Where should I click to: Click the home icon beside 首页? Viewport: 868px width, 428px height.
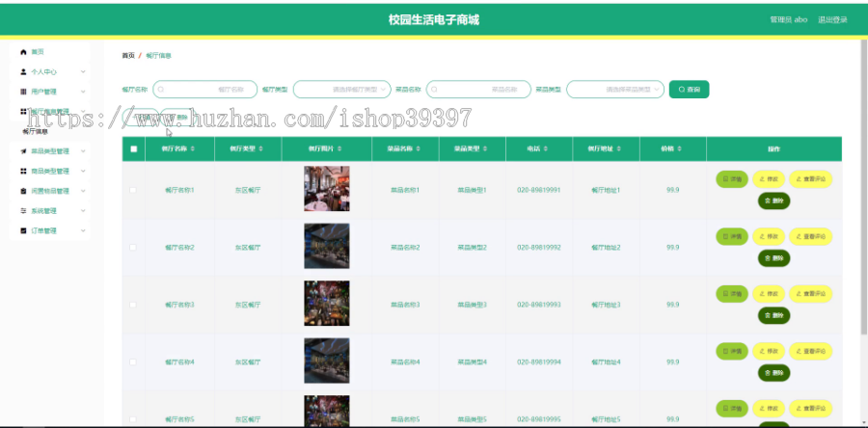[23, 52]
